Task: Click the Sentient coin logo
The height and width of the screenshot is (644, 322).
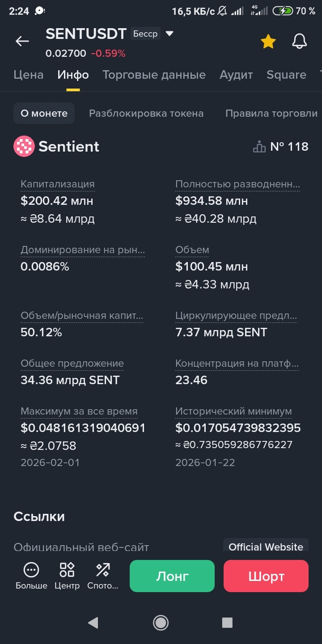Action: tap(24, 146)
